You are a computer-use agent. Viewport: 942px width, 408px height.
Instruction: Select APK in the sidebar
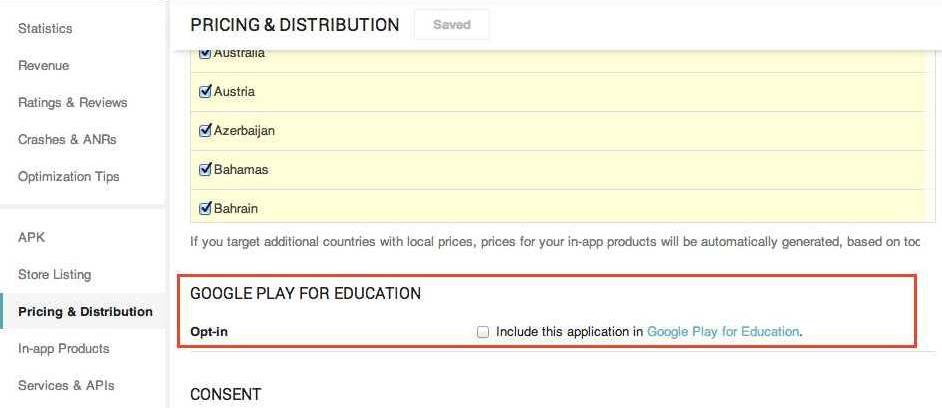(x=32, y=237)
